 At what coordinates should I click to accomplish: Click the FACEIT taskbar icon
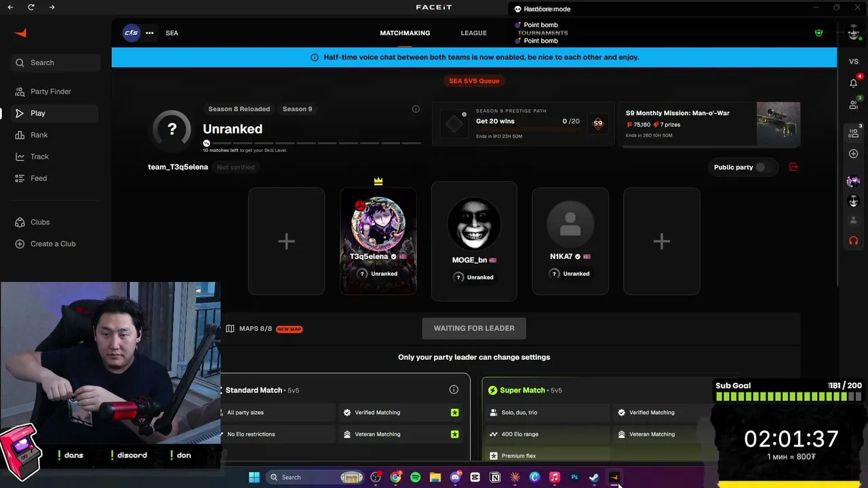[x=614, y=477]
